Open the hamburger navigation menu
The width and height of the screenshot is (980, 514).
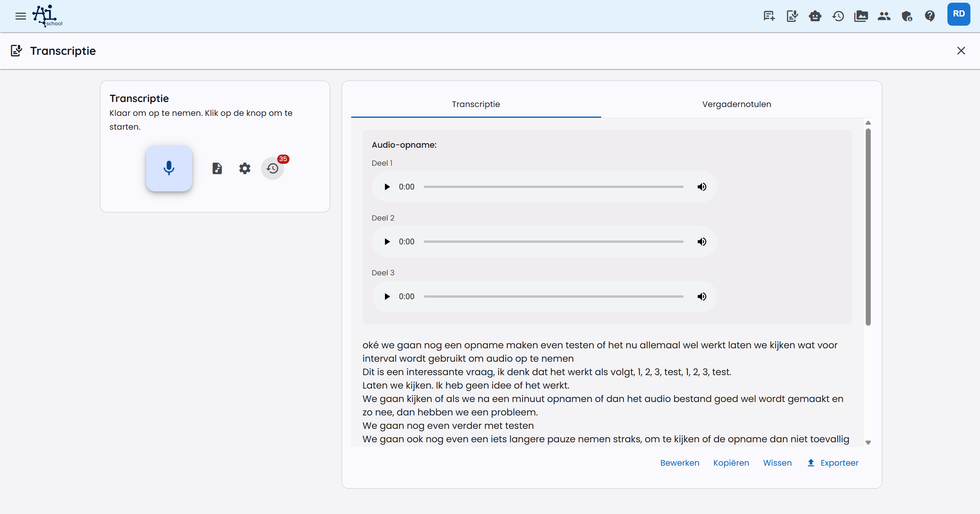click(x=20, y=16)
